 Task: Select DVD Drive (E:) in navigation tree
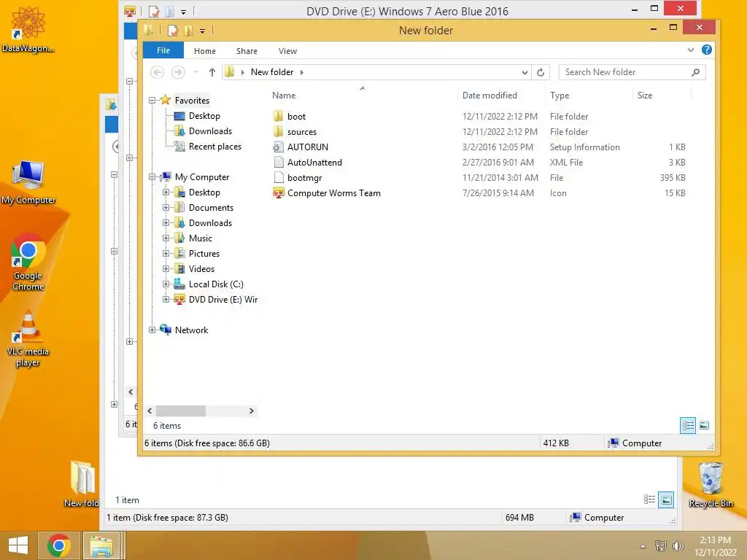(x=223, y=300)
